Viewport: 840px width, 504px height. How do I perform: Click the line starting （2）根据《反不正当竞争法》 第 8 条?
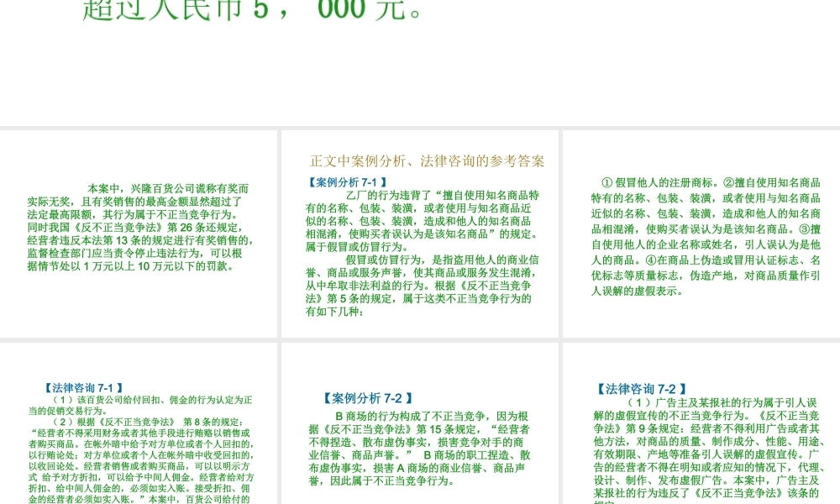tap(148, 422)
